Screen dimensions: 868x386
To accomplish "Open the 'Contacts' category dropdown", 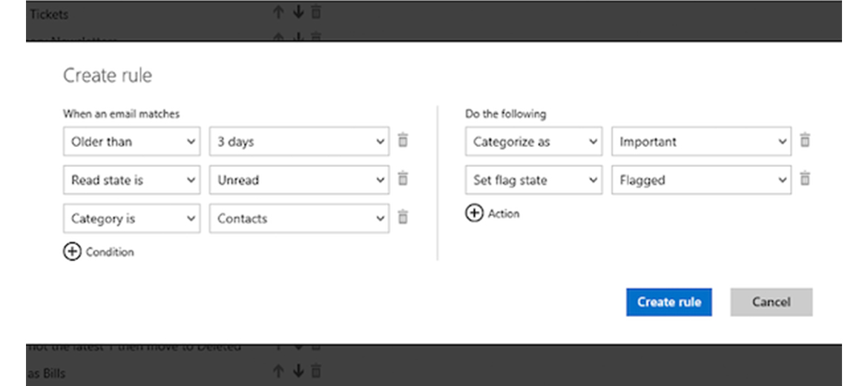I will point(299,218).
